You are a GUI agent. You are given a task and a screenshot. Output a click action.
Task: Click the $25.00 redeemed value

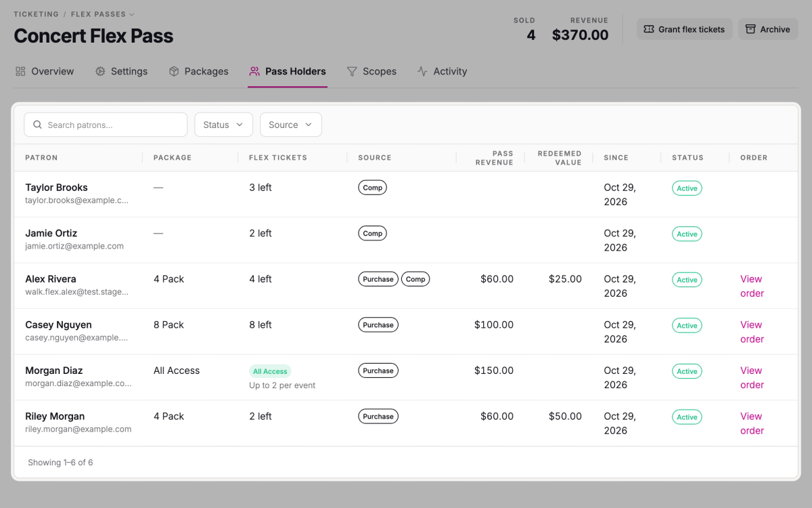(x=565, y=279)
